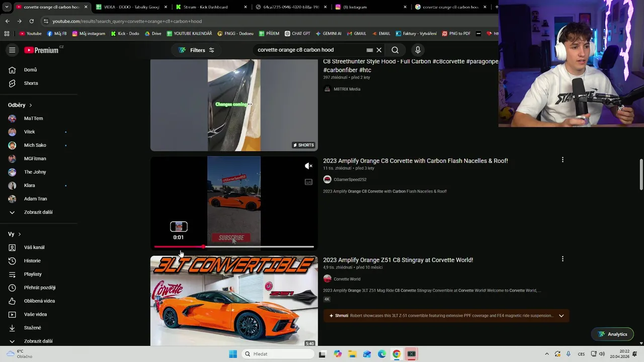Screen dimensions: 644x362
Task: Seek along the video preview progress bar
Action: point(234,247)
